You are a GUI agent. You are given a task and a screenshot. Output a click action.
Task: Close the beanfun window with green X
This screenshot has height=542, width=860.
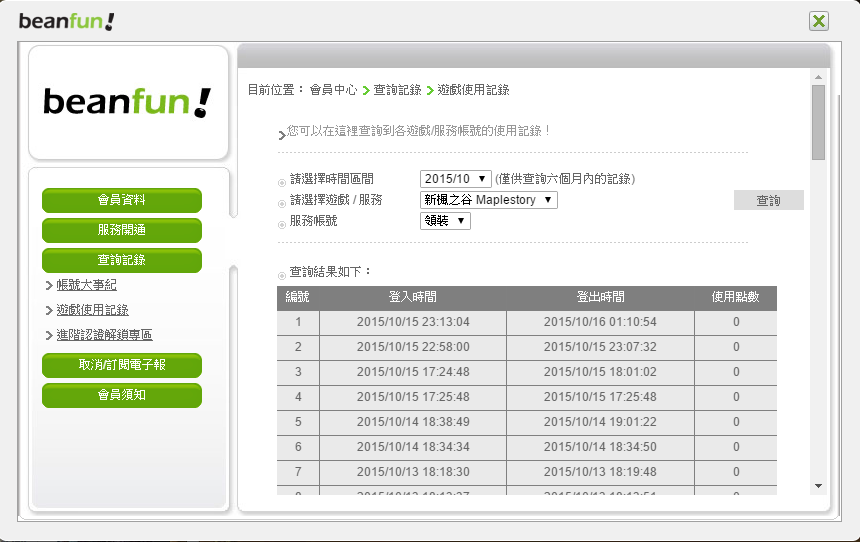(x=818, y=21)
